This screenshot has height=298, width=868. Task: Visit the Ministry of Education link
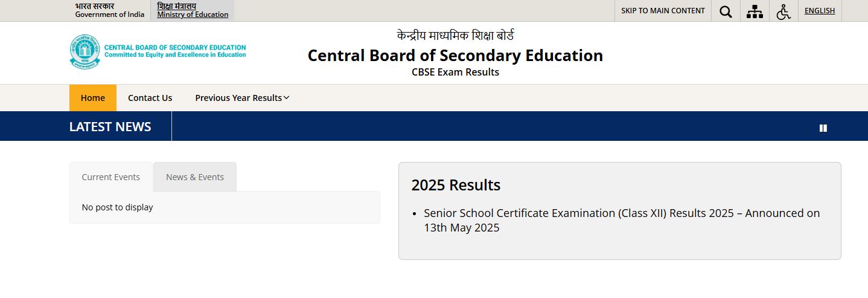pyautogui.click(x=193, y=11)
